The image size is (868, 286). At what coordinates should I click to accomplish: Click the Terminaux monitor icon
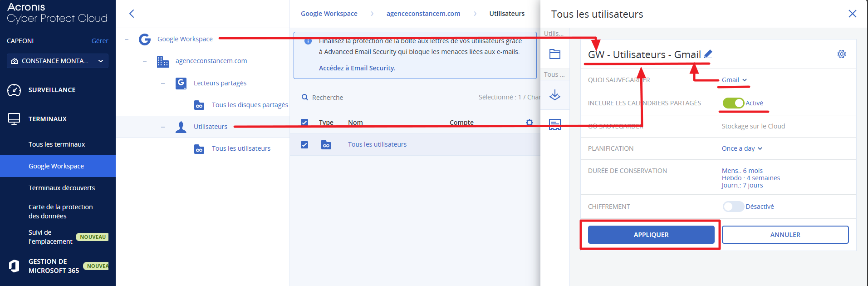click(x=14, y=119)
